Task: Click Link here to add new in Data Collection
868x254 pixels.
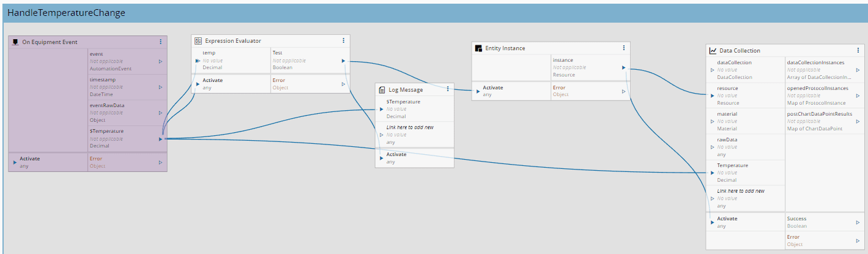Action: pos(741,191)
